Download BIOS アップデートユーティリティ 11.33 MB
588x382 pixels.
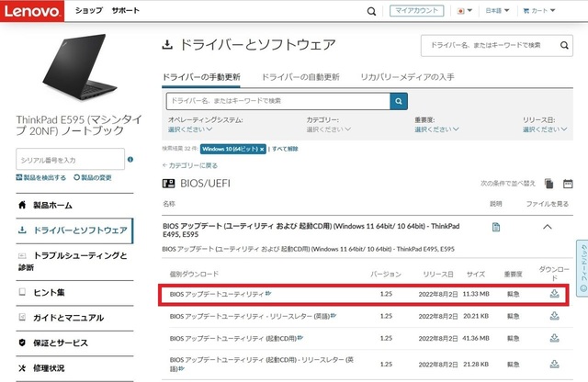click(554, 294)
